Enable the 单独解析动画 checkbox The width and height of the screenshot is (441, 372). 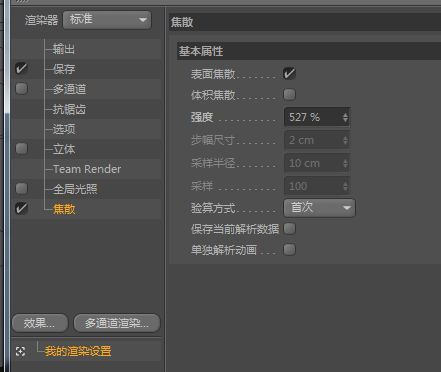[x=289, y=249]
